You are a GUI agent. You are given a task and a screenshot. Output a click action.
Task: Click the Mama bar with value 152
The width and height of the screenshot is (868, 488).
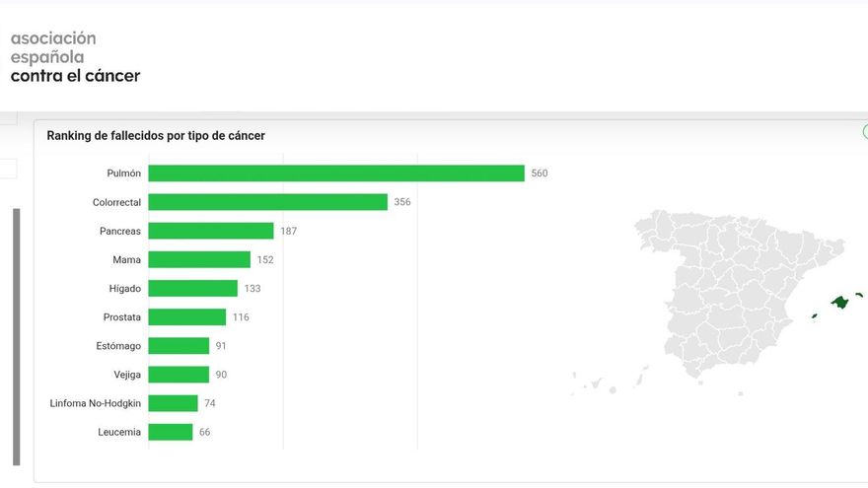click(199, 259)
